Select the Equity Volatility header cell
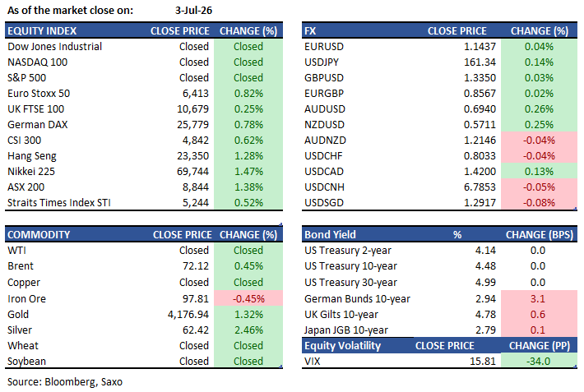The height and width of the screenshot is (392, 584). 343,346
